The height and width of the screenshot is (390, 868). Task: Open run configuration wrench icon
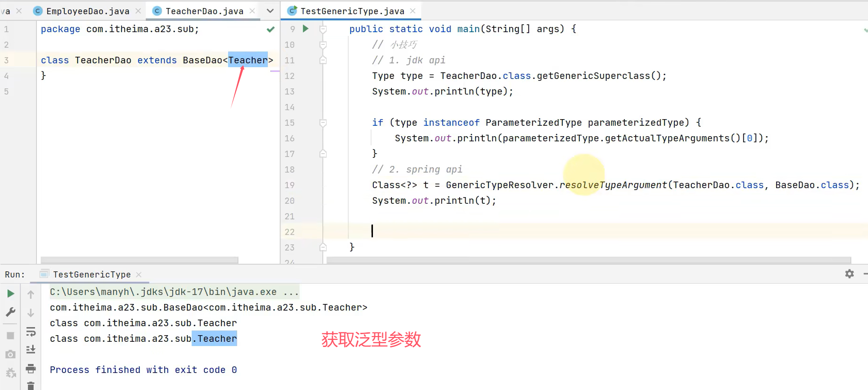click(10, 312)
